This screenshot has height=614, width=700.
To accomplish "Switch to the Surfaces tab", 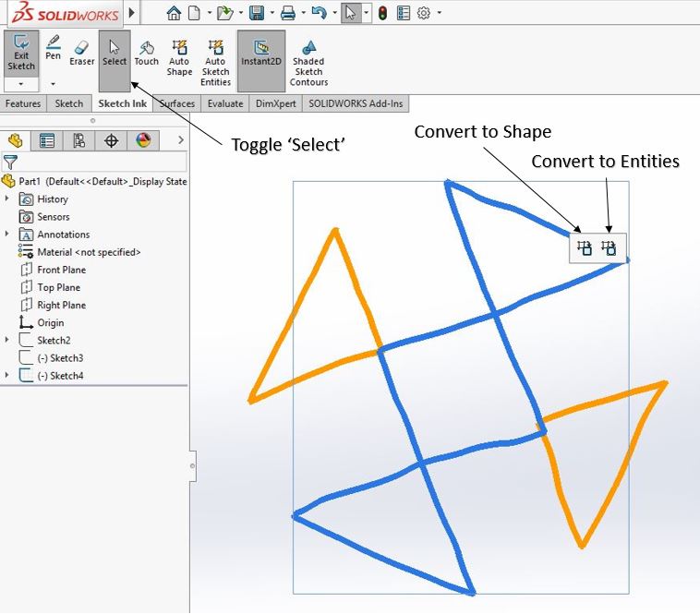I will 177,103.
